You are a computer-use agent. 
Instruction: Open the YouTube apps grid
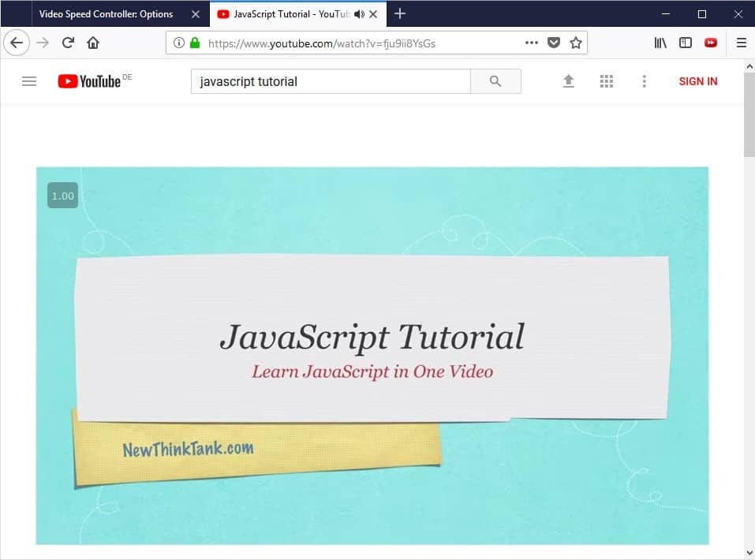click(606, 81)
